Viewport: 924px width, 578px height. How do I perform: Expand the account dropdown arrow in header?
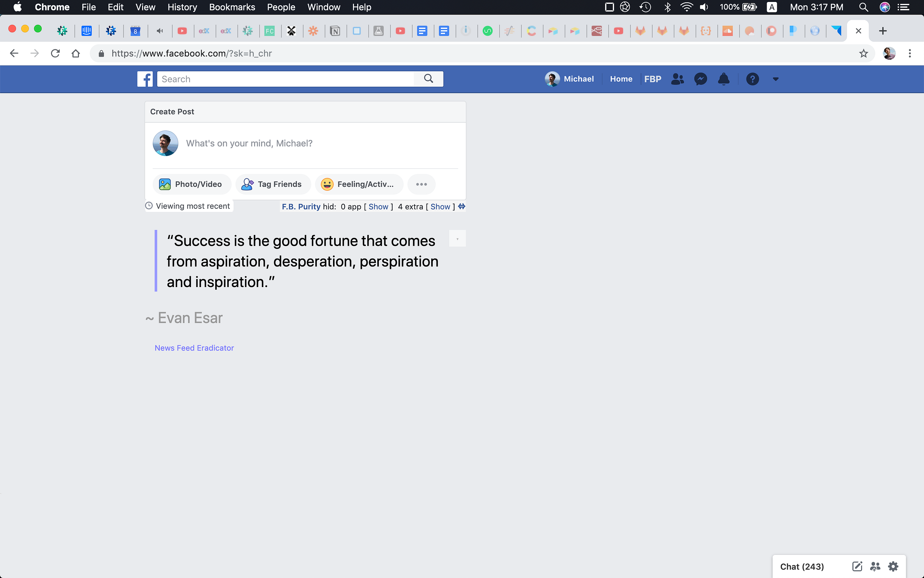pos(775,79)
